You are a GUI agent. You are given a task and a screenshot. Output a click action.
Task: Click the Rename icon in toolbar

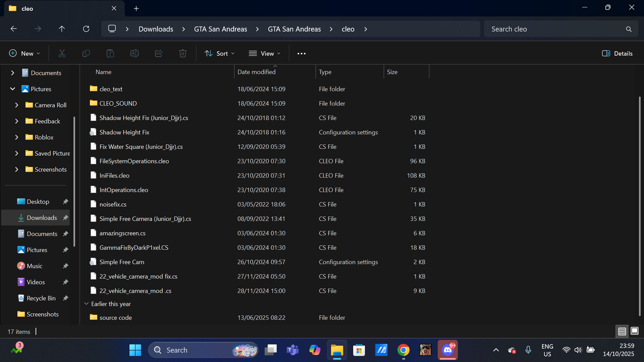[x=134, y=53]
